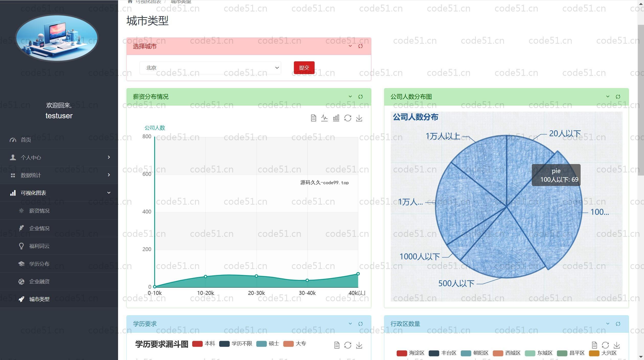Viewport: 644px width, 360px height.
Task: Toggle 本科 legend in funnel chart
Action: pos(203,344)
